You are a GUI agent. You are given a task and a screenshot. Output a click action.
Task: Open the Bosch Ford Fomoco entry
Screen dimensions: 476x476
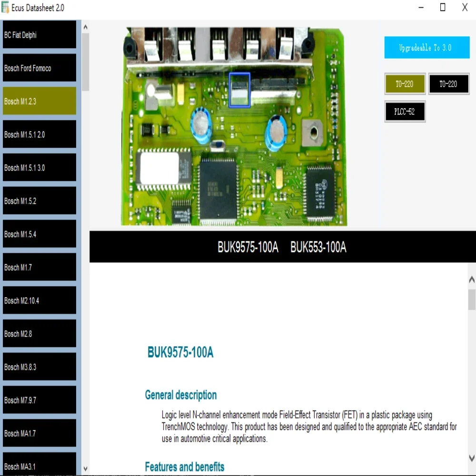(x=40, y=68)
